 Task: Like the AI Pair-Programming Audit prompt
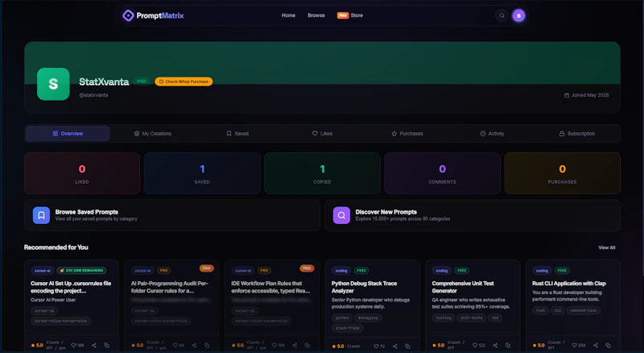pyautogui.click(x=178, y=345)
